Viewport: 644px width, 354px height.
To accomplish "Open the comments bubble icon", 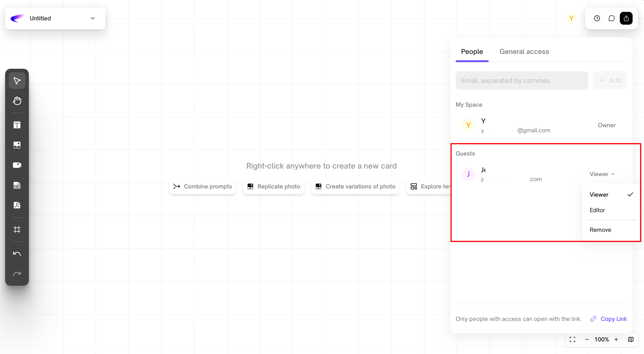I will pyautogui.click(x=611, y=18).
